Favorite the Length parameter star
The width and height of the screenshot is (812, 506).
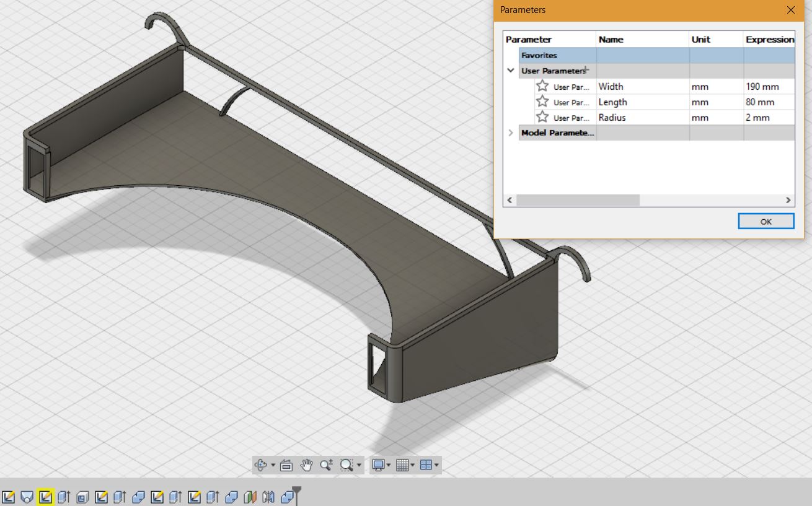[542, 102]
